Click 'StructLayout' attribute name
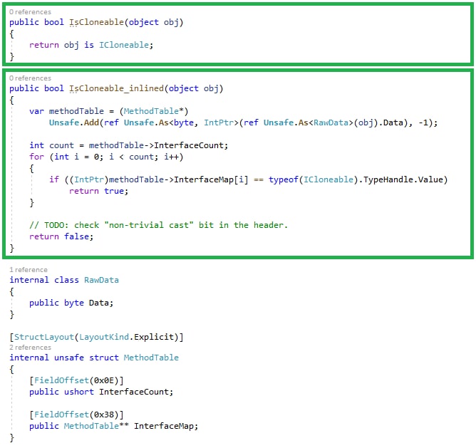 coord(44,337)
